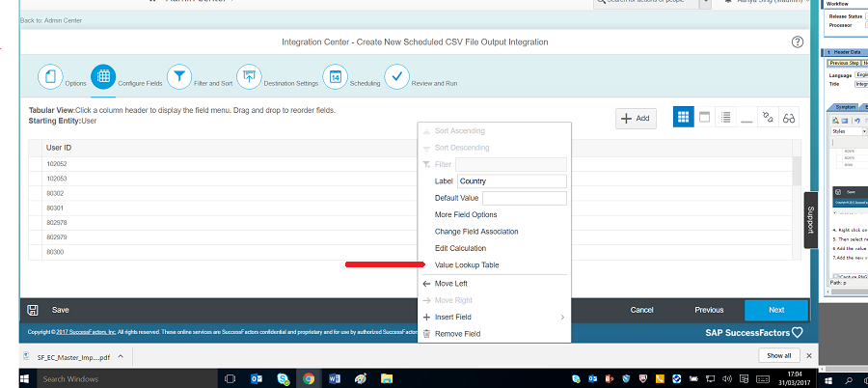
Task: Expand the Insert Field submenu arrow
Action: (x=562, y=317)
